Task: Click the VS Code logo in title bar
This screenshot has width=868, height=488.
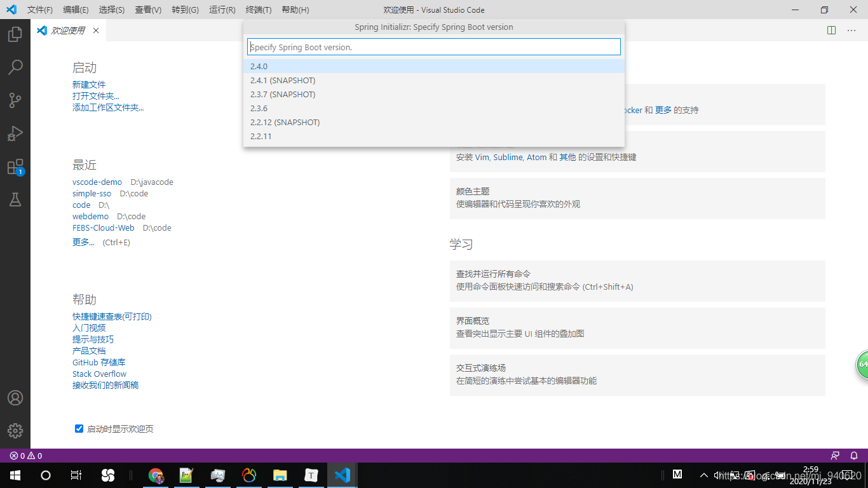Action: (11, 10)
